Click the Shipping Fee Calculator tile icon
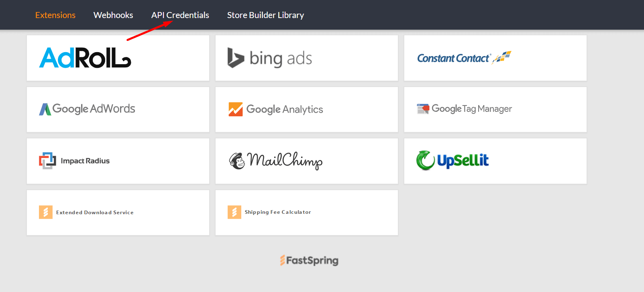The width and height of the screenshot is (644, 292). coord(234,212)
